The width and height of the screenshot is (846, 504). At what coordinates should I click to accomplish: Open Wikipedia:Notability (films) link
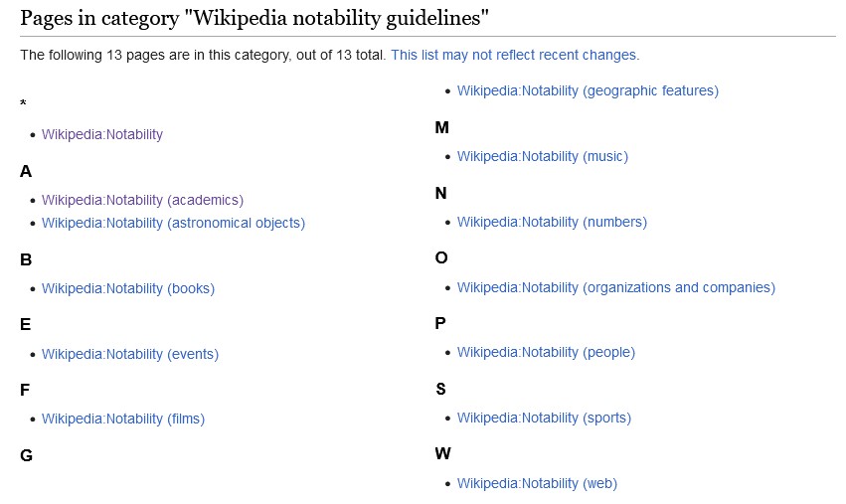[122, 419]
